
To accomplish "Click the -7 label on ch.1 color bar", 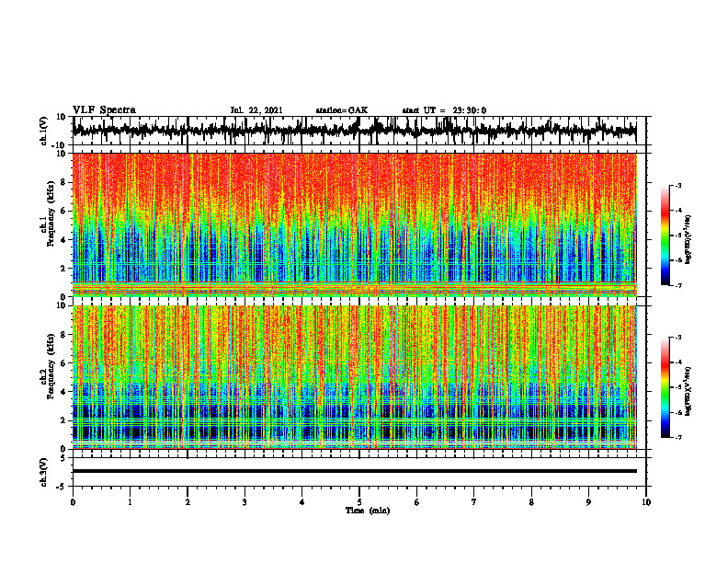I will (678, 285).
